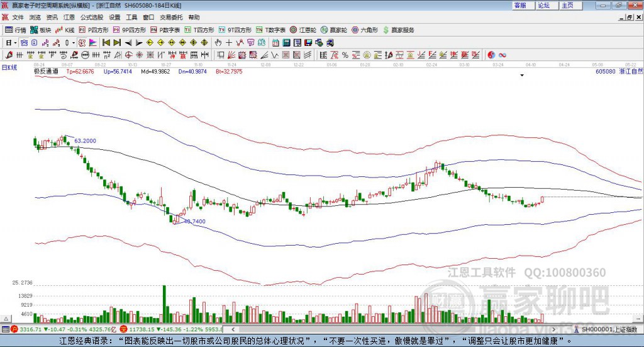Open the 文件 menu

pos(18,17)
